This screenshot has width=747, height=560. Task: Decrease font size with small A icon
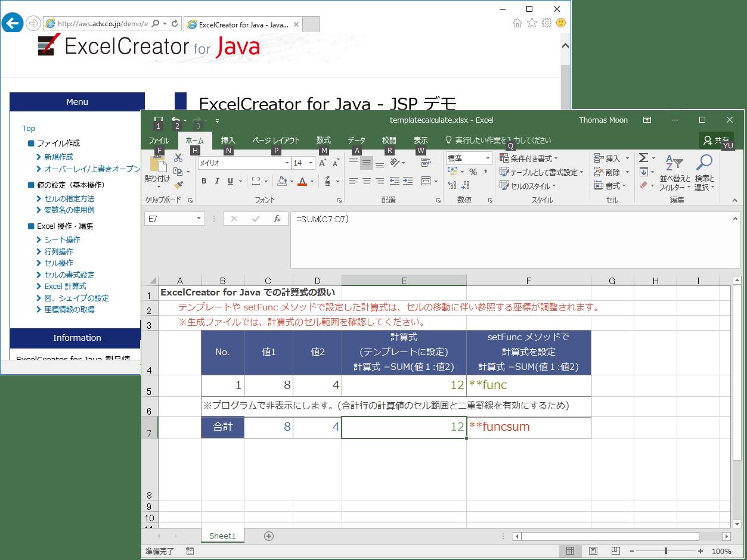tap(335, 163)
